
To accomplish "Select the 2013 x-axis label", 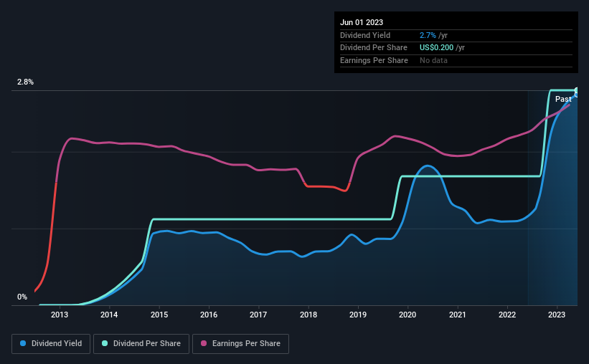I will click(60, 315).
